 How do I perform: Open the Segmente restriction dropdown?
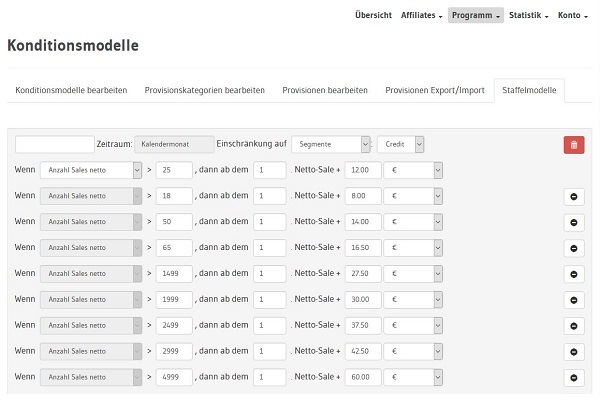point(330,145)
